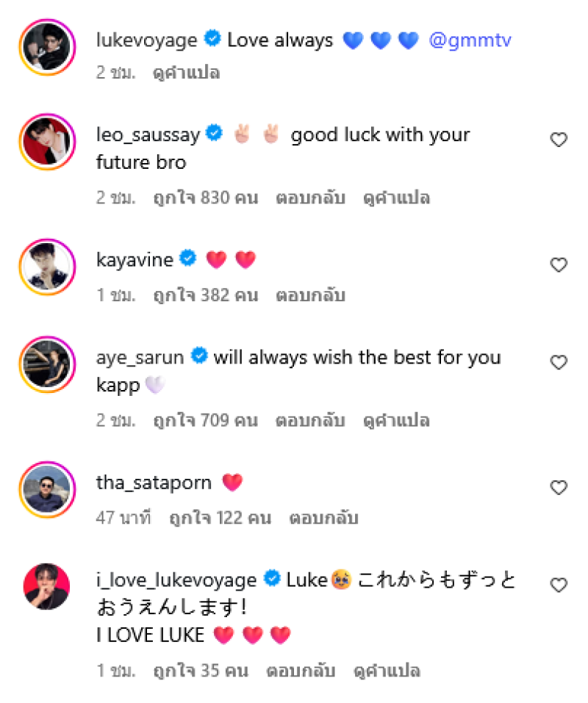Show translation of aye_sarun's comment
This screenshot has width=588, height=703.
pos(397,420)
